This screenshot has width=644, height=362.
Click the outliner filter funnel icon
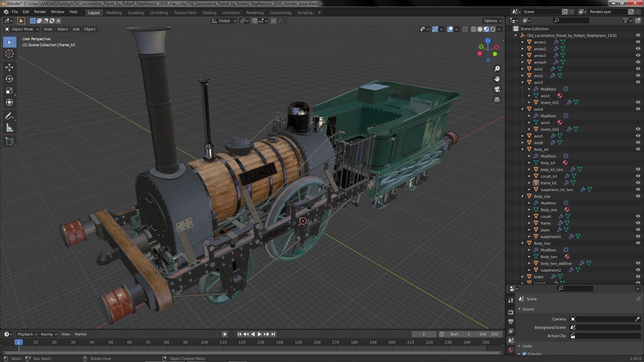click(x=626, y=20)
